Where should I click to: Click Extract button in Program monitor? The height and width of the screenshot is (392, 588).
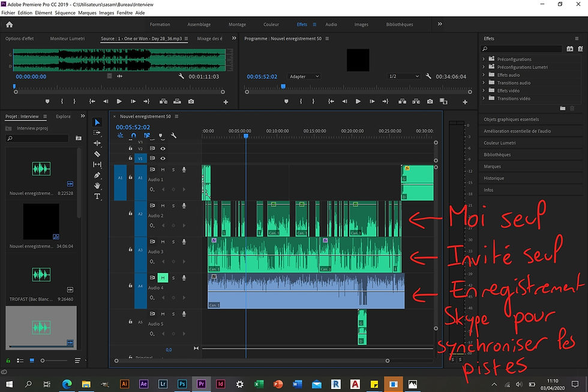point(416,101)
